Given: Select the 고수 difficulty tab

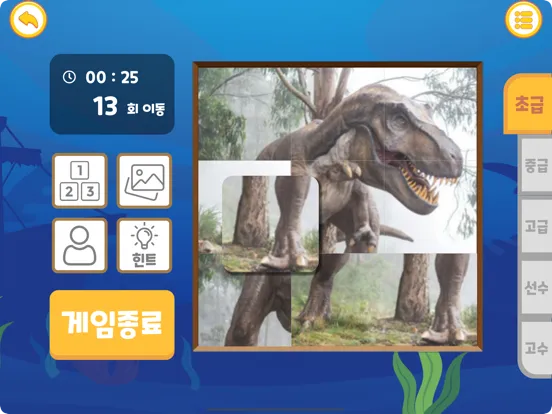Looking at the screenshot, I should 536,349.
